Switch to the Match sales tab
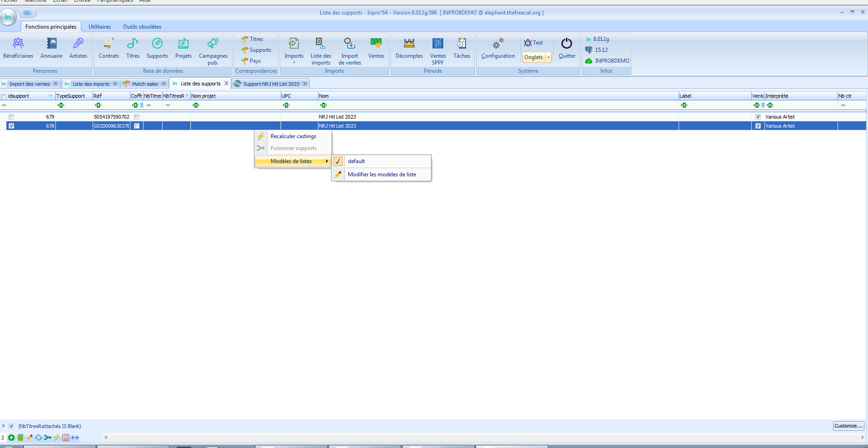The width and height of the screenshot is (868, 448). pos(145,84)
